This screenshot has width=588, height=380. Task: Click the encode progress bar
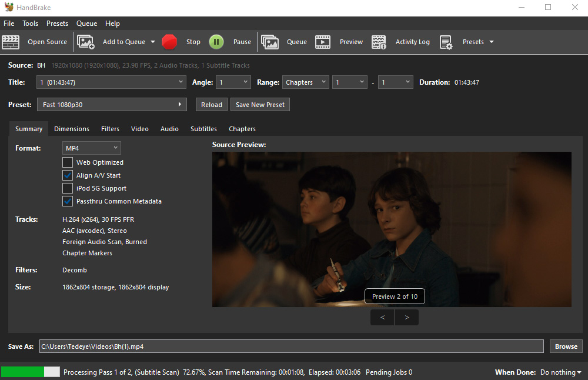[31, 372]
